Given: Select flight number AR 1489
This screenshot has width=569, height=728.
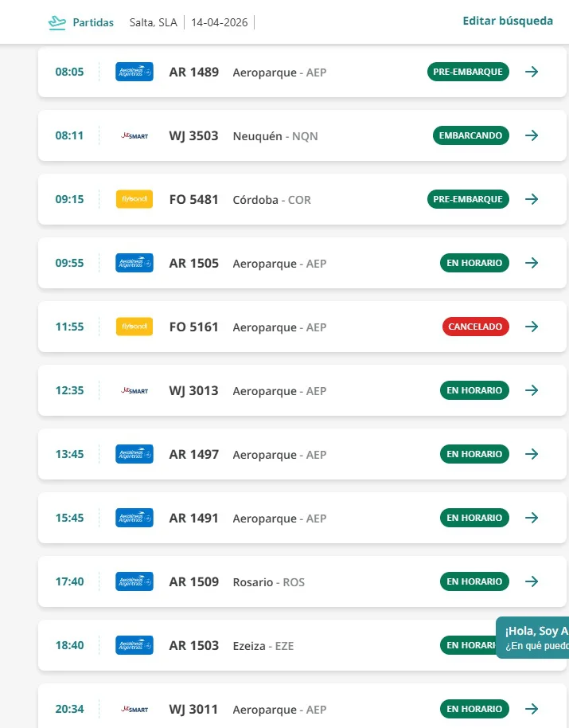Looking at the screenshot, I should pos(194,72).
